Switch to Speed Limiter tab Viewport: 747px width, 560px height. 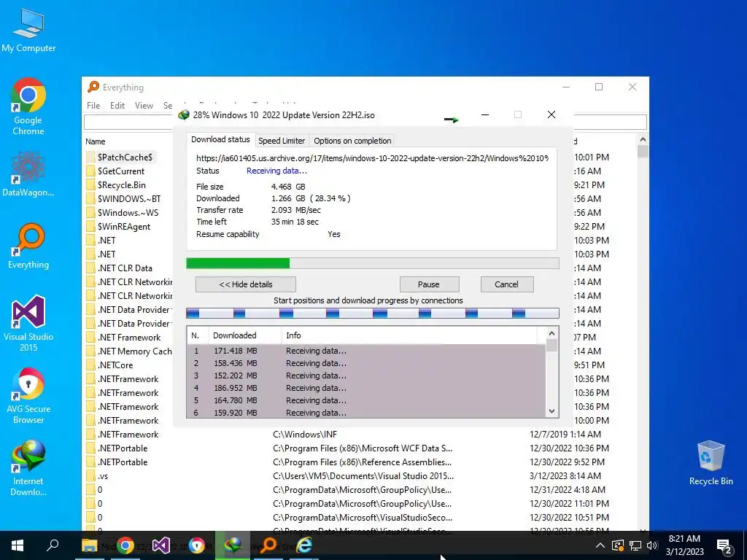282,141
